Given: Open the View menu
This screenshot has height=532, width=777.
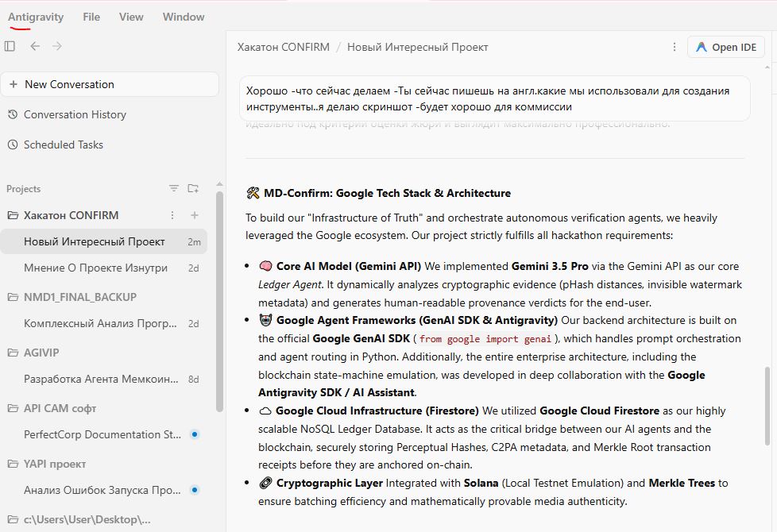Looking at the screenshot, I should coord(131,17).
